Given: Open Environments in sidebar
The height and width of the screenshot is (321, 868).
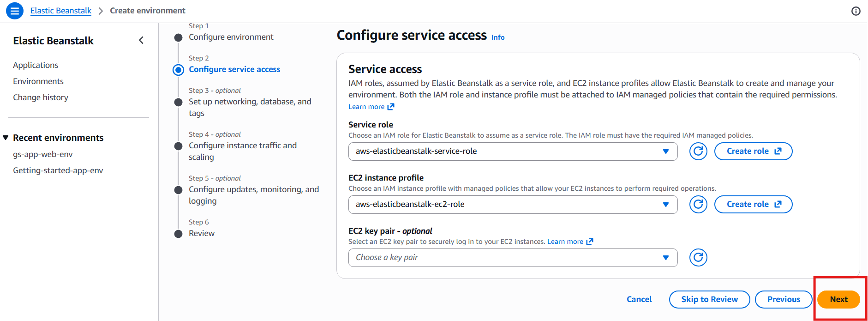Looking at the screenshot, I should [38, 81].
